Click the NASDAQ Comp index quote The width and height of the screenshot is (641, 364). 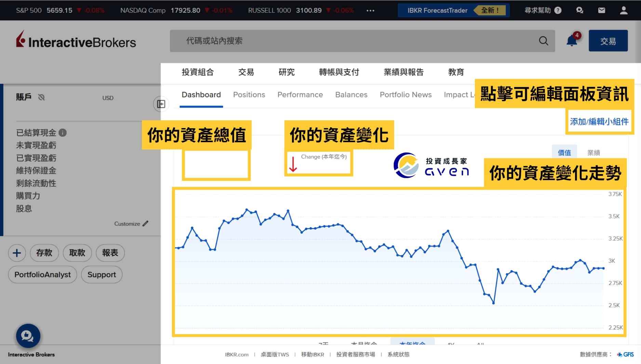coord(176,10)
